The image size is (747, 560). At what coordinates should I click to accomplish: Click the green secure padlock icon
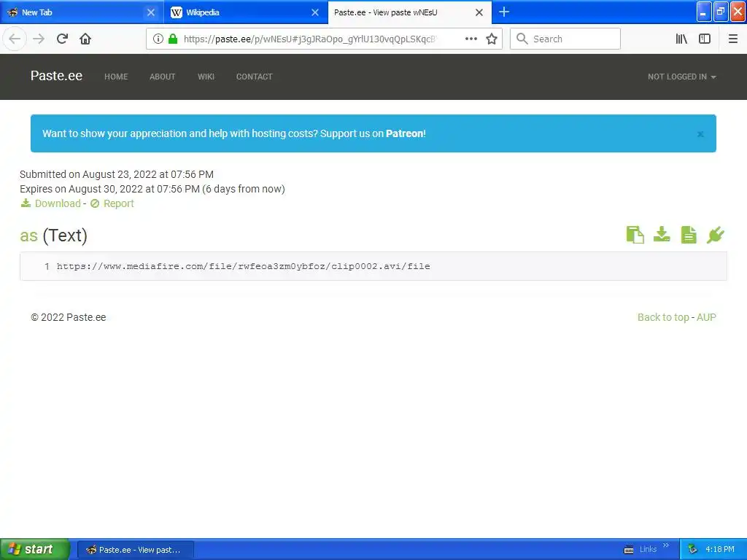172,39
